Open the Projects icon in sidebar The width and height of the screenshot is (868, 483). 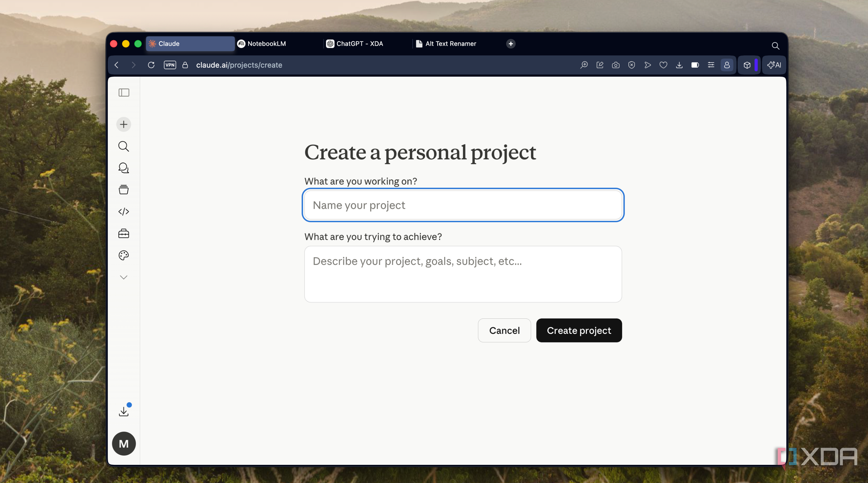(124, 190)
